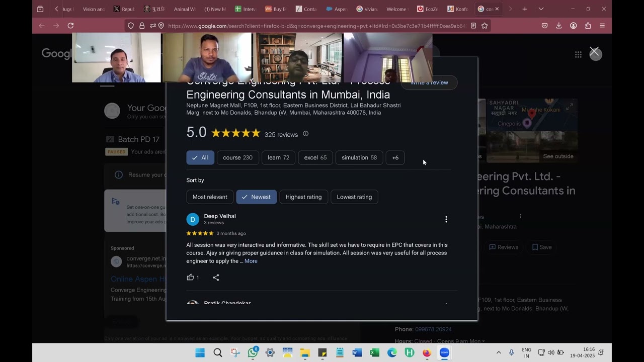Sort reviews by Highest rating
The width and height of the screenshot is (644, 362).
(303, 197)
